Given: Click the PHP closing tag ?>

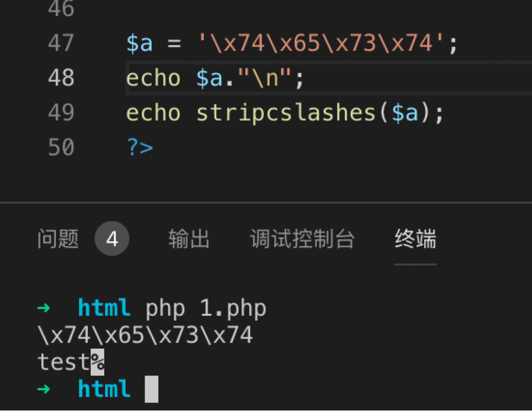Looking at the screenshot, I should click(x=140, y=147).
